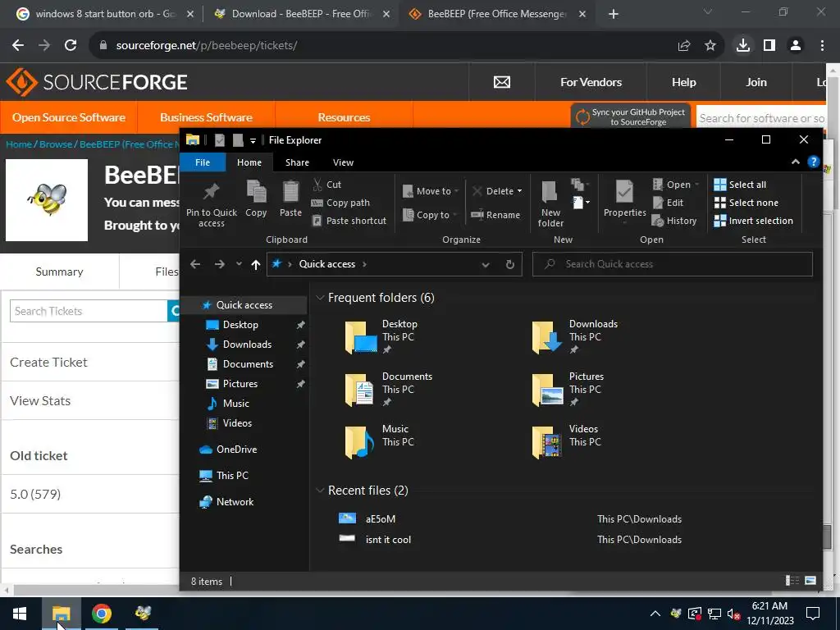Click Open Source Software menu link

(x=69, y=117)
